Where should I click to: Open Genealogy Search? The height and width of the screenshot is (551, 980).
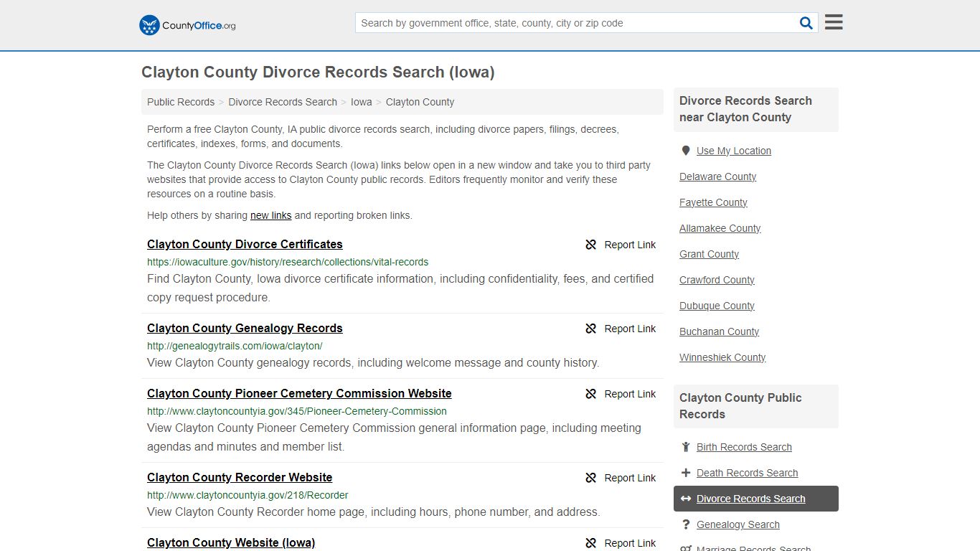738,524
